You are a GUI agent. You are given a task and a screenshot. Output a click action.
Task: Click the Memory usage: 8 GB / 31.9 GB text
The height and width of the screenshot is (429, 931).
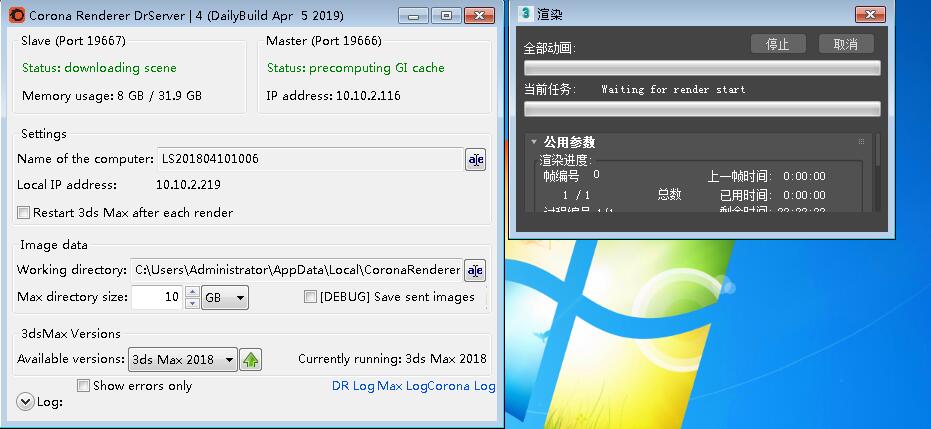[x=112, y=96]
